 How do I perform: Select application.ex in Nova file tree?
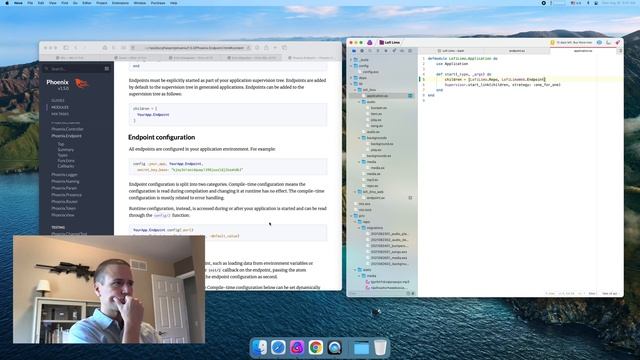pos(377,96)
